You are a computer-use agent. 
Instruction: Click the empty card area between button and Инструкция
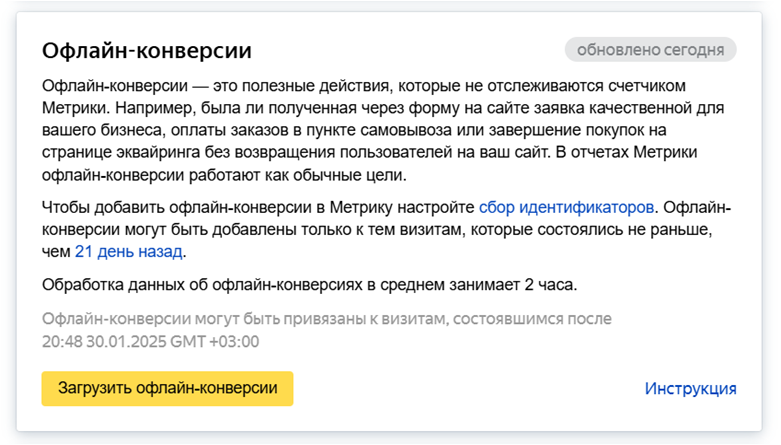(468, 388)
